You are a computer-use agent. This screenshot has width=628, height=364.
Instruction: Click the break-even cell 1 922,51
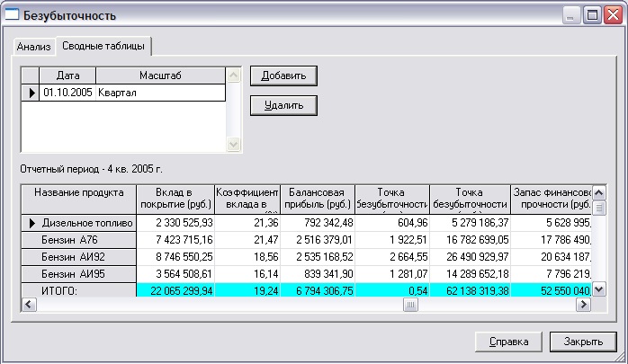click(x=392, y=240)
